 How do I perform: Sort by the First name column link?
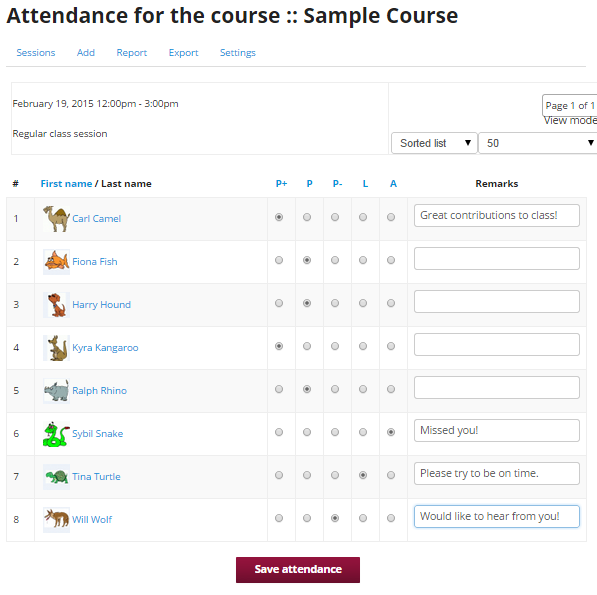pos(66,183)
